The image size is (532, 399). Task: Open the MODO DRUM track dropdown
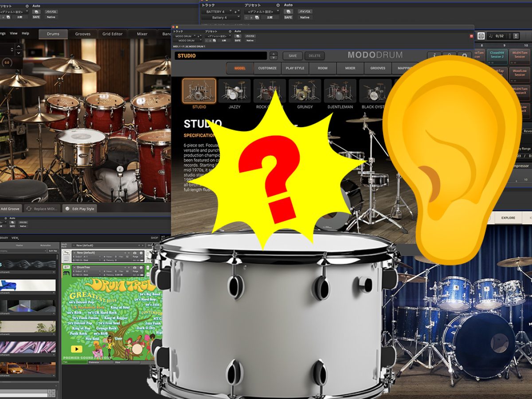pos(184,35)
